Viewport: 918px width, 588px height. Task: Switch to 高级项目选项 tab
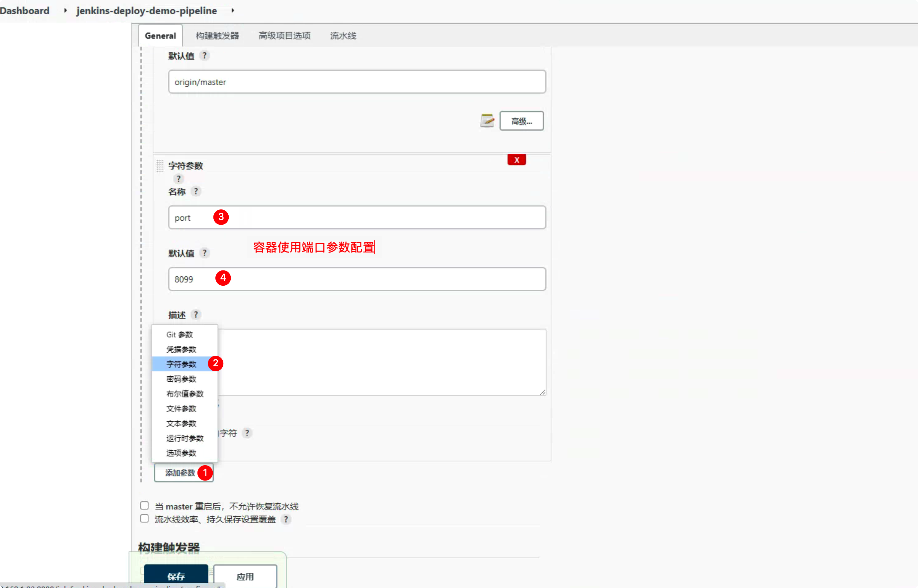[284, 36]
